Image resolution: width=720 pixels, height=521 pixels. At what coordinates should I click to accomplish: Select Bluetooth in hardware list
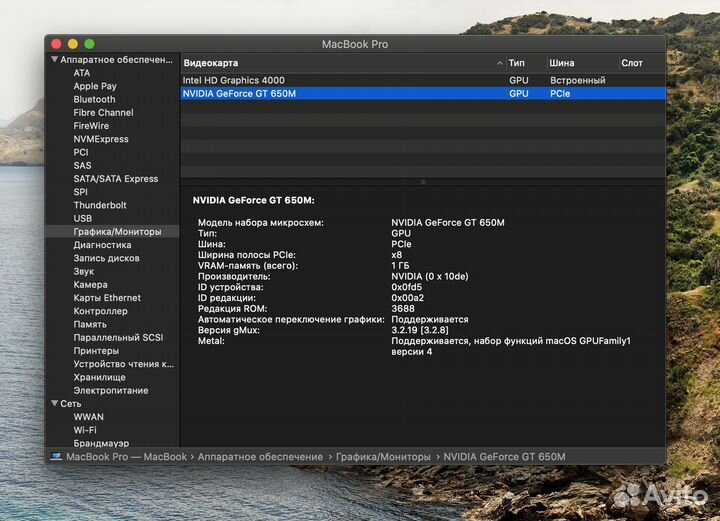[94, 100]
